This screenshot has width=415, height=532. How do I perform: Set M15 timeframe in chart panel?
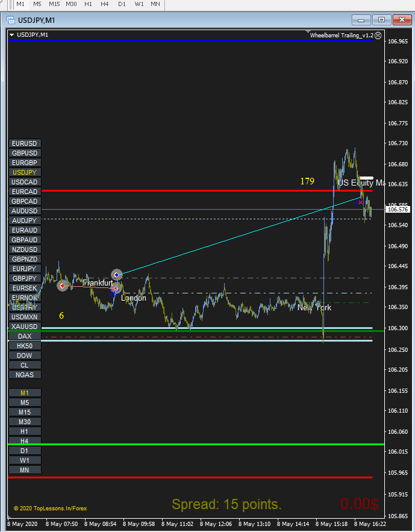[x=25, y=412]
